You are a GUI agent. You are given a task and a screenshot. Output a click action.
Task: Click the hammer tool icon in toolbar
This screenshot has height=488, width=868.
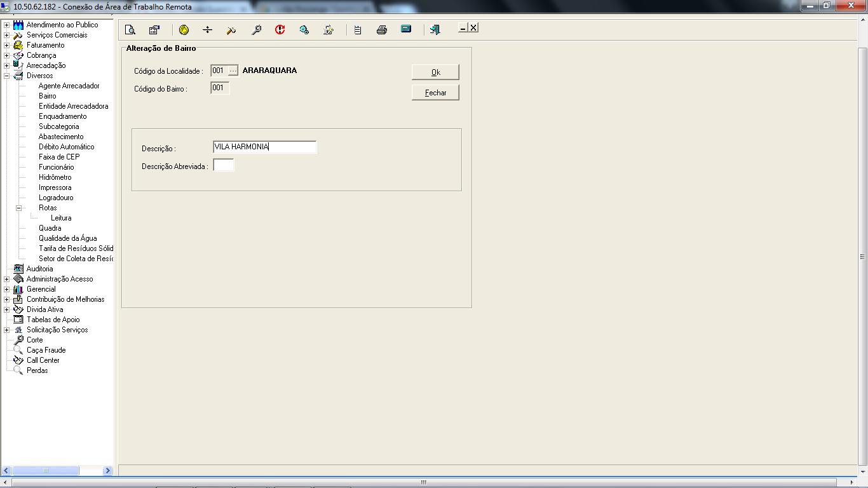coord(231,30)
